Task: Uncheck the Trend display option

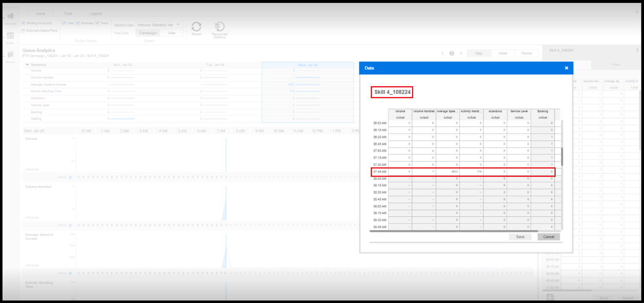Action: [97, 23]
